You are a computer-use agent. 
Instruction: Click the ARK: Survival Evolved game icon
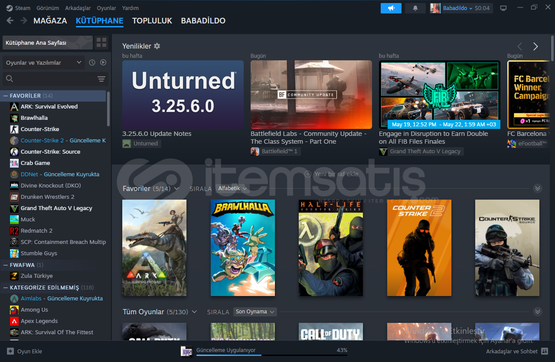(x=14, y=107)
